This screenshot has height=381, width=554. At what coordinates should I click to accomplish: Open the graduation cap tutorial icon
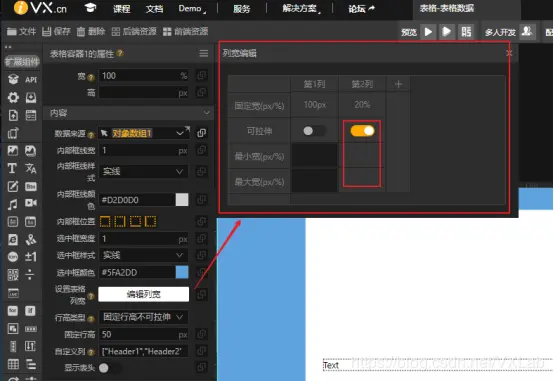(x=90, y=8)
